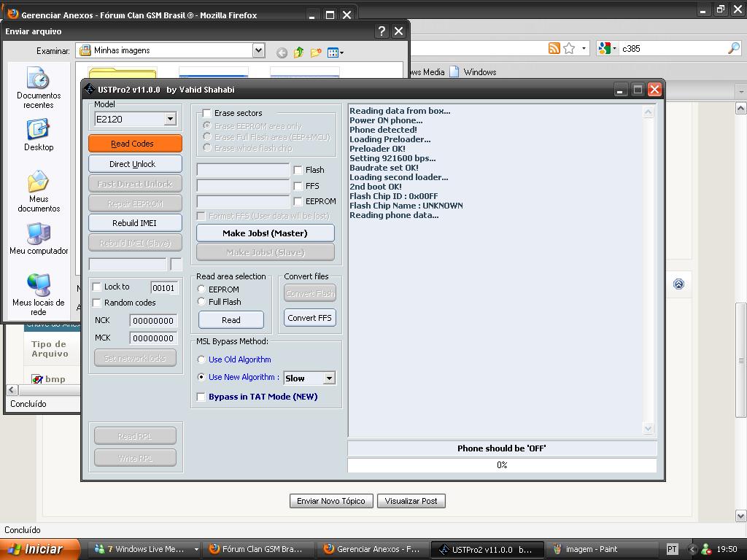Click the bmp file type entry
Screen dimensions: 747x560
(x=49, y=379)
